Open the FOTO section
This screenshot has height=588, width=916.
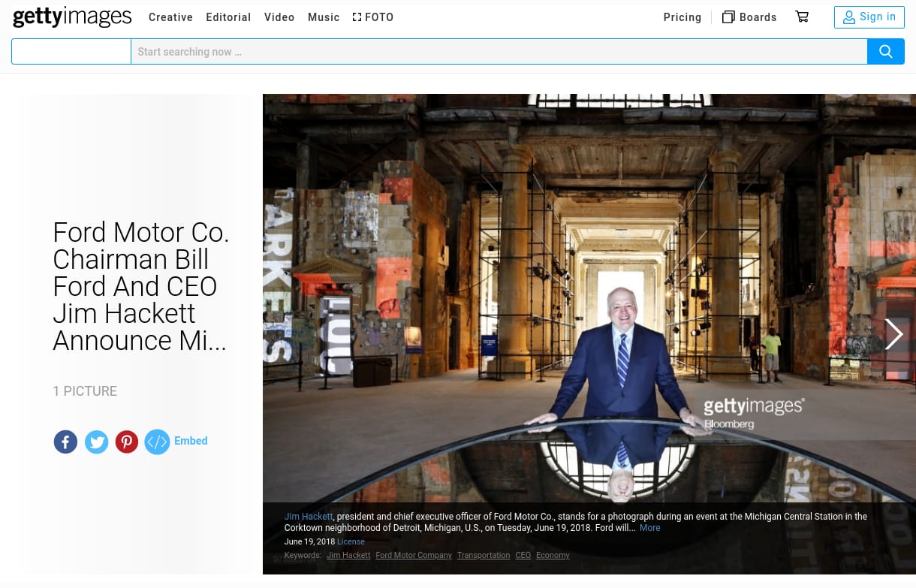pos(373,17)
